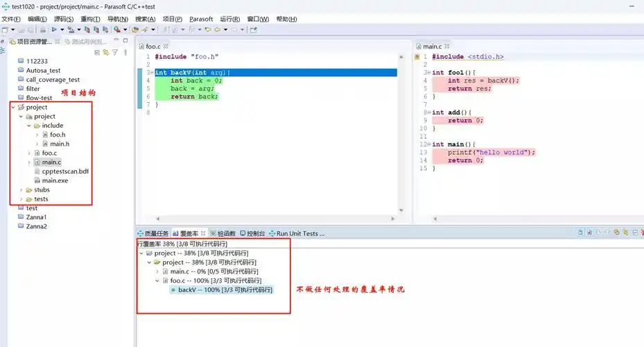This screenshot has width=644, height=347.
Task: Select backV coverage entry
Action: click(225, 289)
